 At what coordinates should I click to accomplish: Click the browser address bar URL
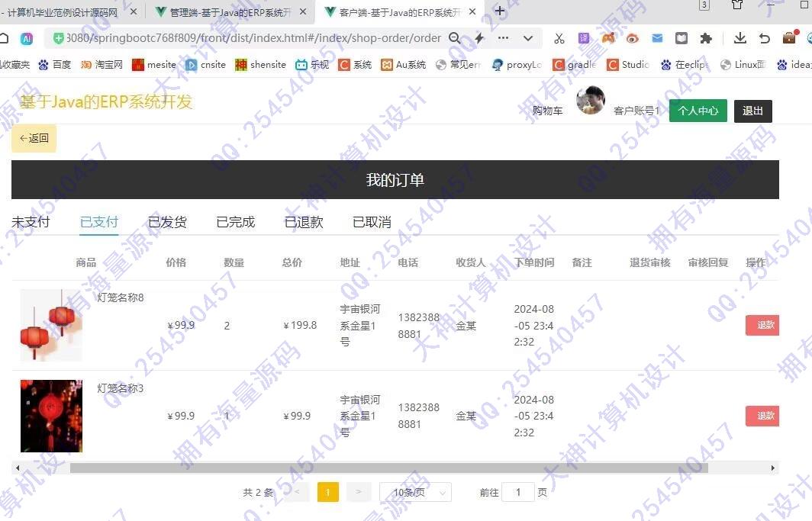click(x=253, y=38)
